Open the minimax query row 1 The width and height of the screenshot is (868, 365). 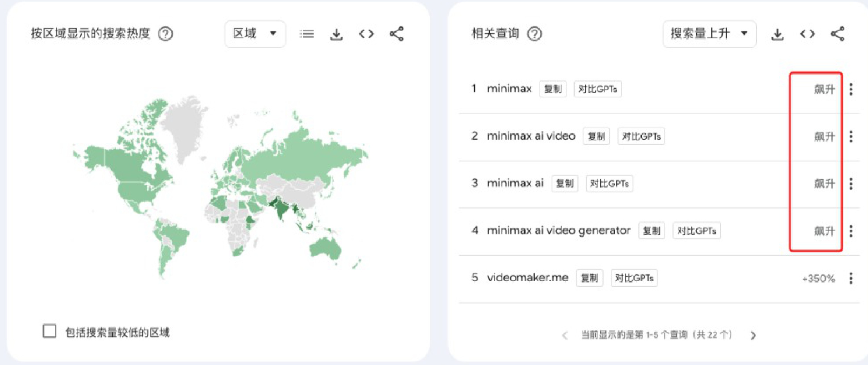[x=509, y=89]
